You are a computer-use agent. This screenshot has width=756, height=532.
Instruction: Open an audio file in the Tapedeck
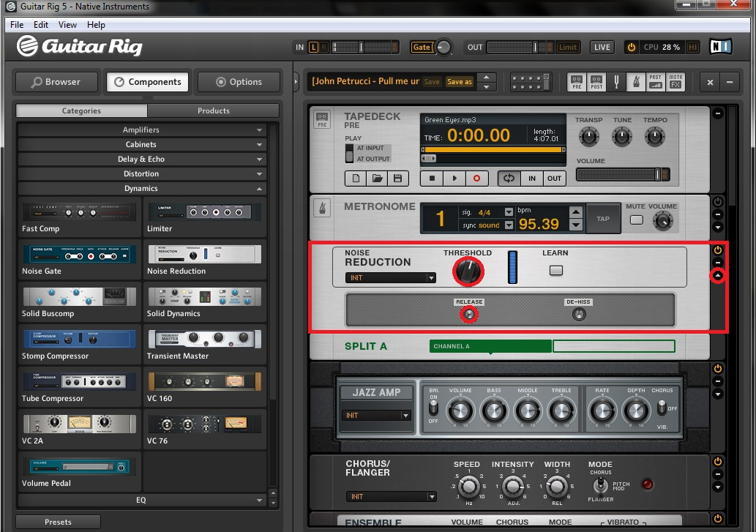(x=377, y=179)
